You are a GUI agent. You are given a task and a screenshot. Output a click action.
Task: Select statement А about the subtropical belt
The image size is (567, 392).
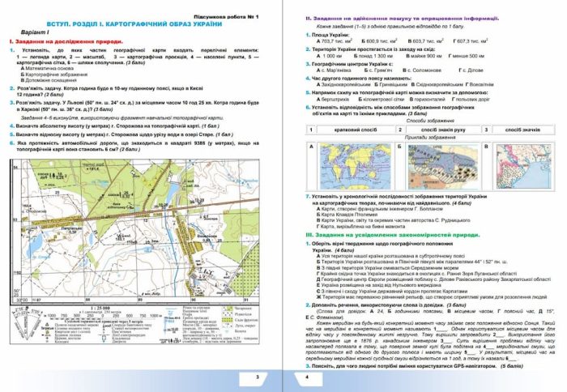point(390,256)
